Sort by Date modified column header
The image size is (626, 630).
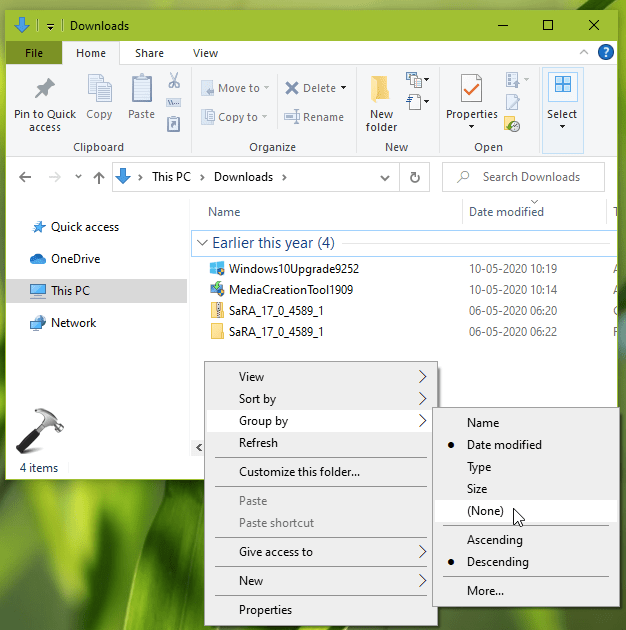[506, 212]
